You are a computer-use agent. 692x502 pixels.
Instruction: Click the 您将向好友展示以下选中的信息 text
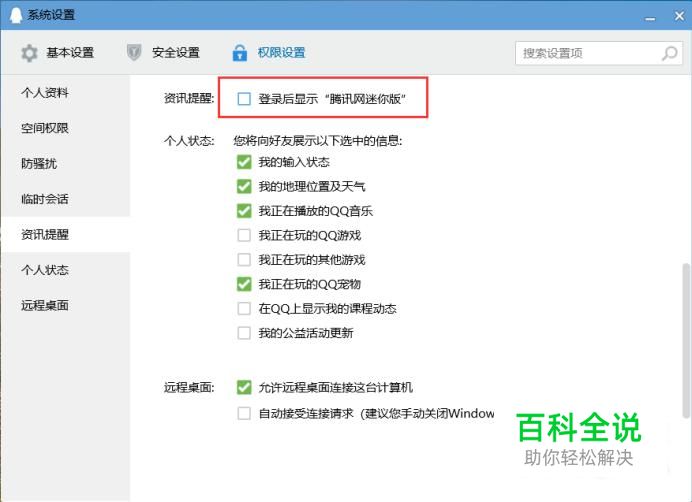[x=318, y=141]
